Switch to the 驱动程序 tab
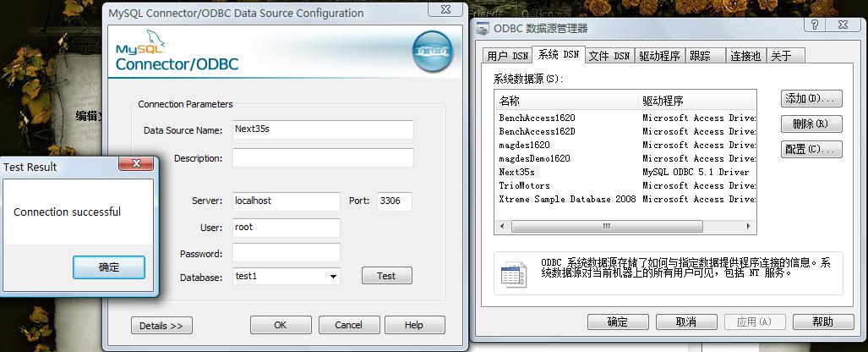The height and width of the screenshot is (352, 868). point(659,56)
